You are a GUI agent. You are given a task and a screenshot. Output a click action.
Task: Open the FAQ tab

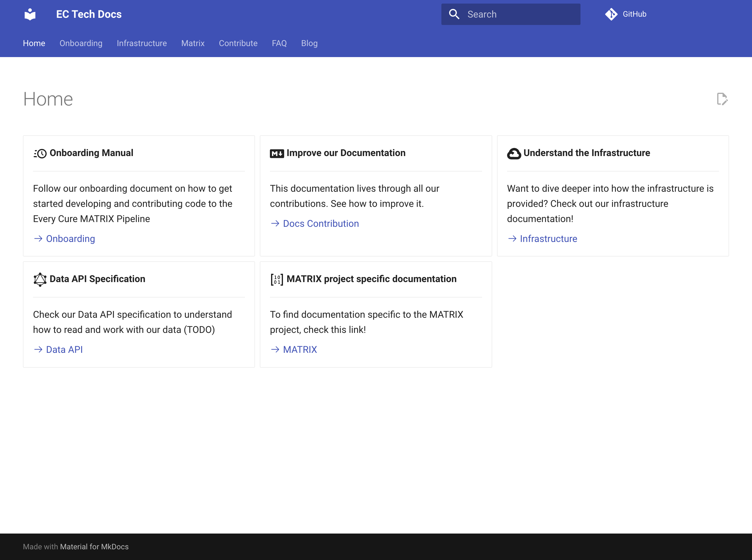click(x=279, y=43)
